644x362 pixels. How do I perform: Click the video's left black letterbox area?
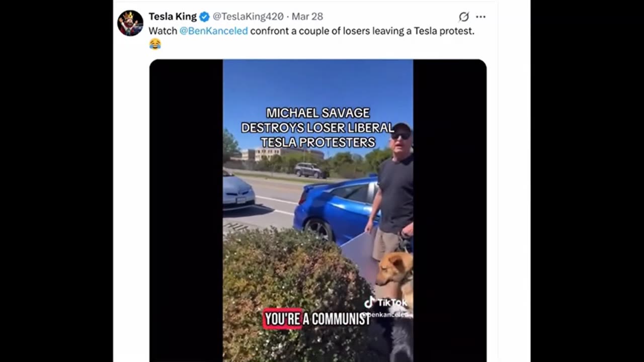pos(186,211)
